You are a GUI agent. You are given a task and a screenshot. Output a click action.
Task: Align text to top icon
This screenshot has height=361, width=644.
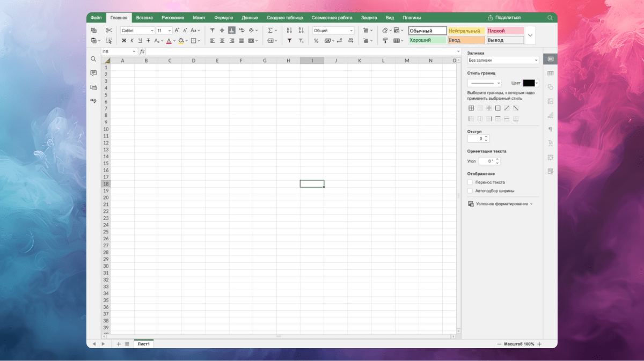click(x=213, y=31)
